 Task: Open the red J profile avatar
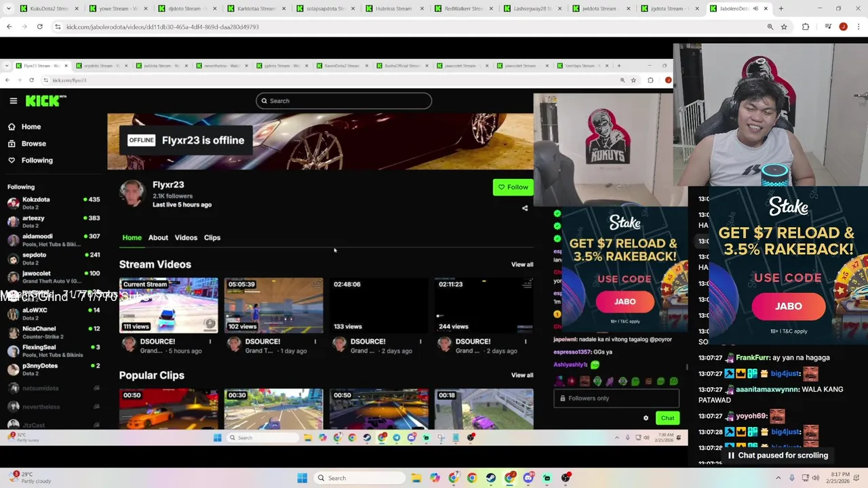[x=843, y=26]
